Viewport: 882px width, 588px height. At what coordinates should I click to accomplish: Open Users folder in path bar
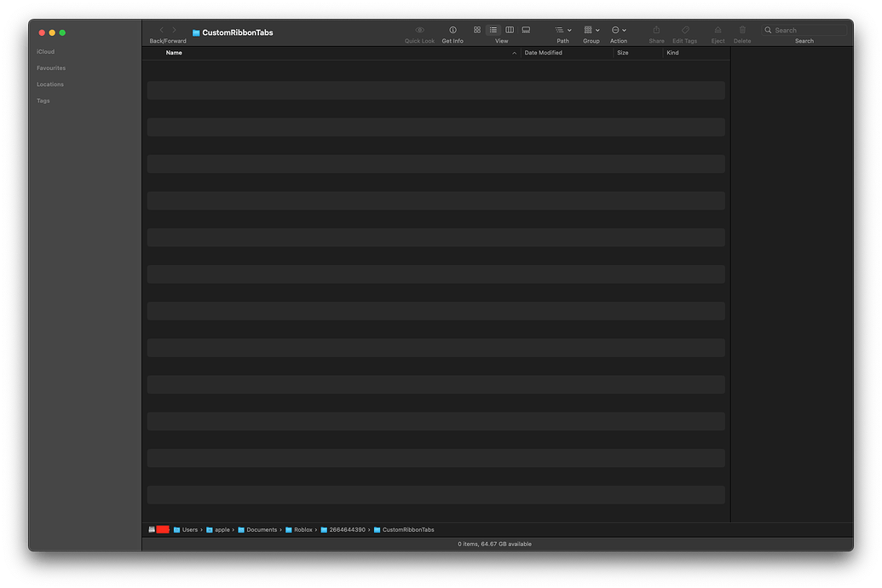click(x=186, y=529)
